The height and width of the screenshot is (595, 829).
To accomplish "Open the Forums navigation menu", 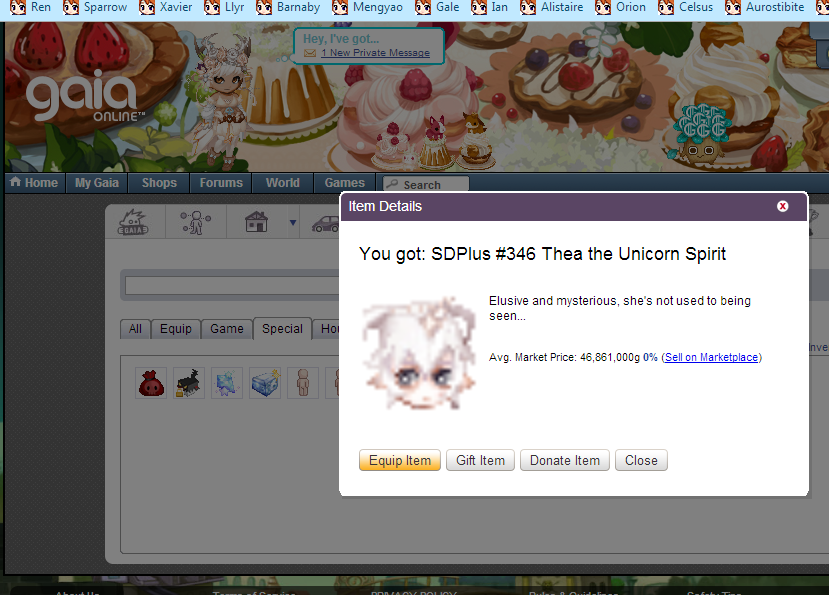I will (x=221, y=183).
